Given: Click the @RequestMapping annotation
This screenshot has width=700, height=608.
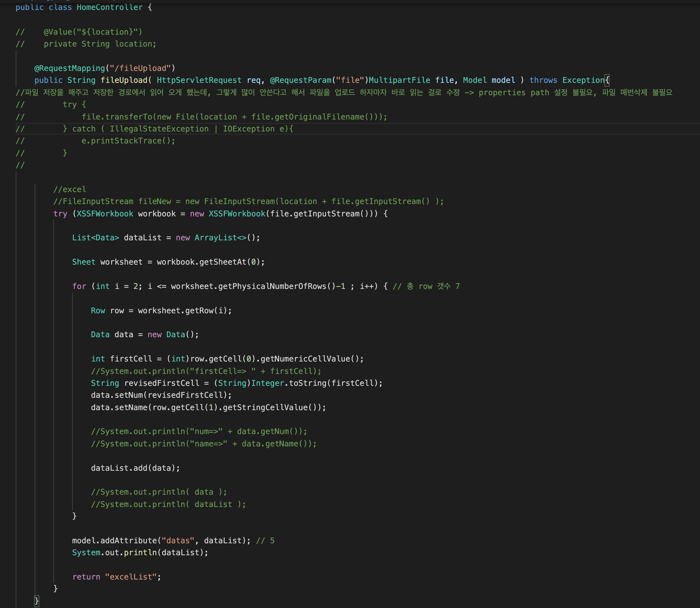Looking at the screenshot, I should tap(69, 68).
